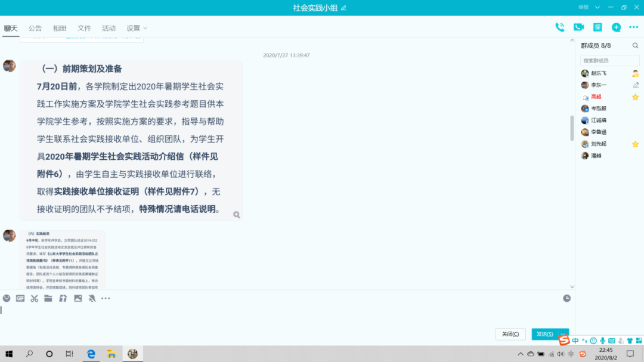Click the 搜索群成员 search field
Image resolution: width=644 pixels, height=362 pixels.
pyautogui.click(x=609, y=60)
